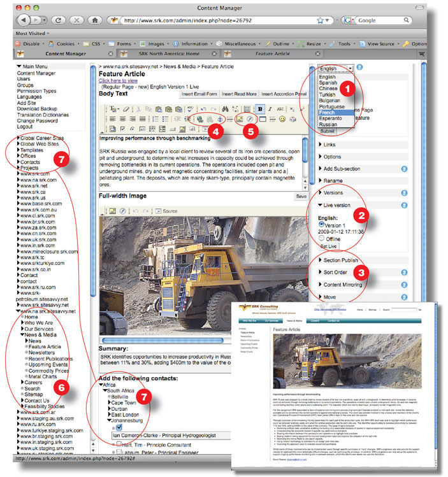Click the smiley emoticon icon
The width and height of the screenshot is (448, 477).
point(282,119)
